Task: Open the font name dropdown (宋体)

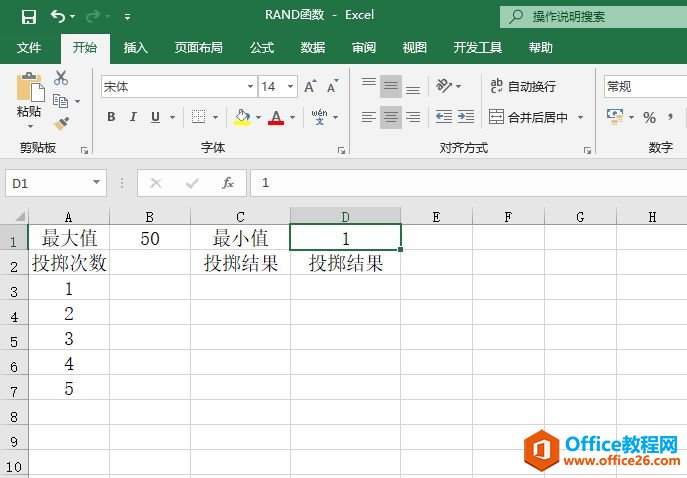Action: coord(250,87)
